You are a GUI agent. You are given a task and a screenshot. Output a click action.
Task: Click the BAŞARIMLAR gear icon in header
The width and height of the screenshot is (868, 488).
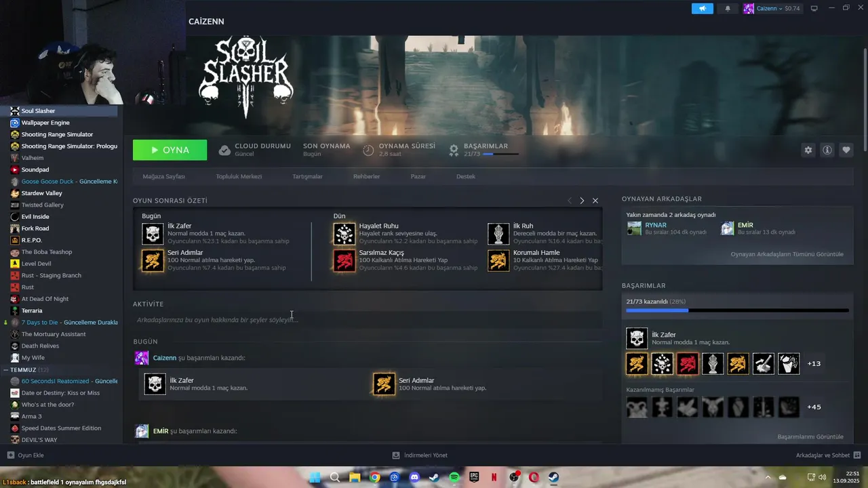[x=454, y=150]
